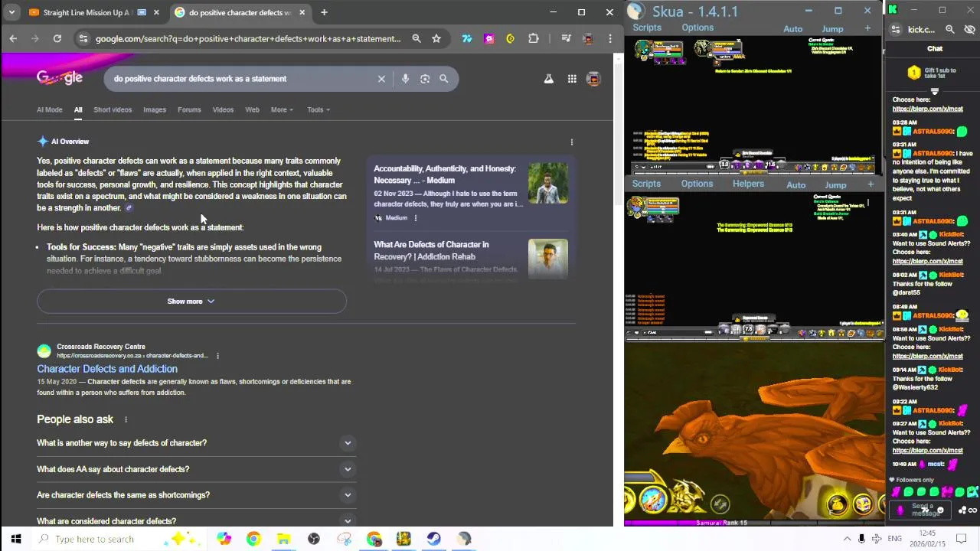This screenshot has height=551, width=980.
Task: Open Google Search Labs flask icon
Action: (x=548, y=79)
